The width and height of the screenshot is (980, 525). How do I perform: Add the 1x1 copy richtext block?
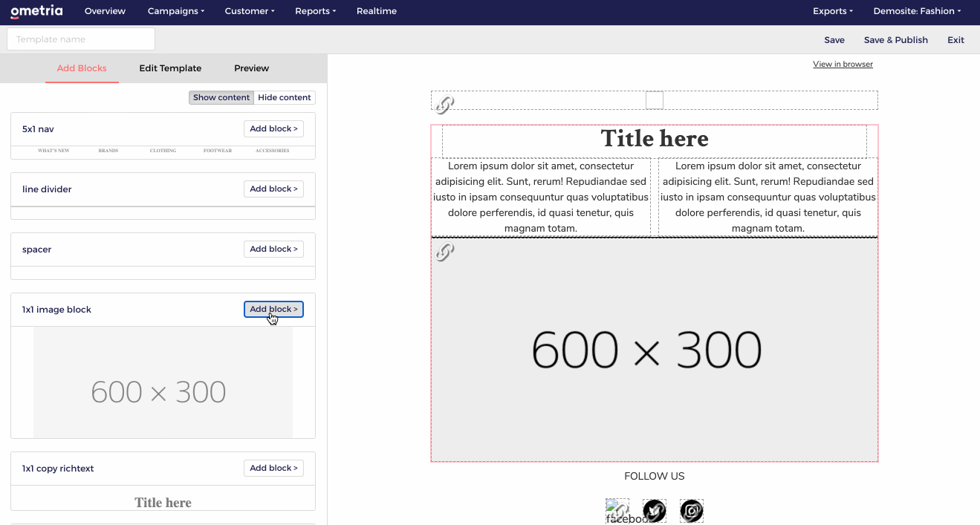point(273,468)
